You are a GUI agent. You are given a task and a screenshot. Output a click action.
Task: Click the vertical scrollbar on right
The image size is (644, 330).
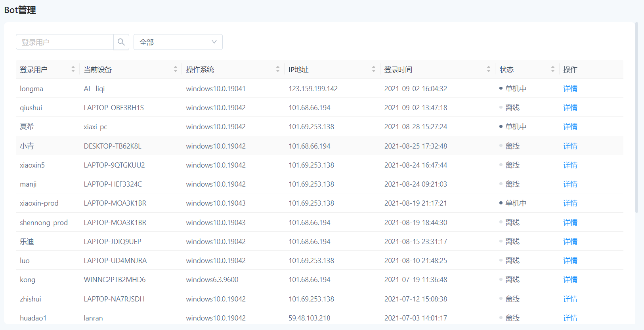(x=636, y=119)
